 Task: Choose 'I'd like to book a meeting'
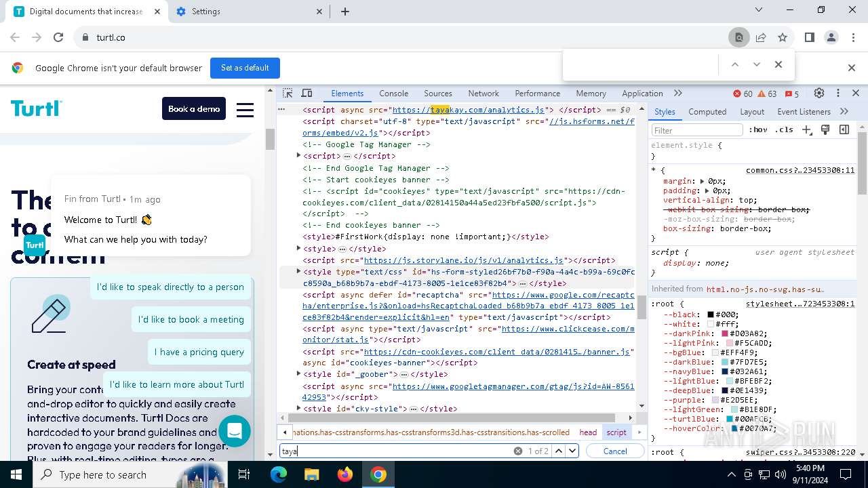191,319
